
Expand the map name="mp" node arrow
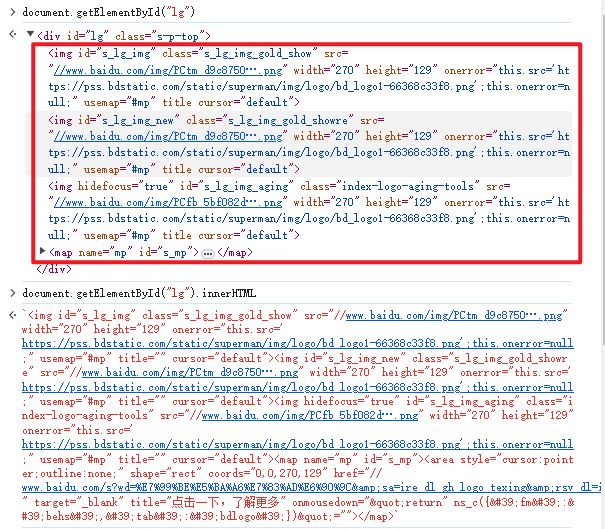(42, 253)
